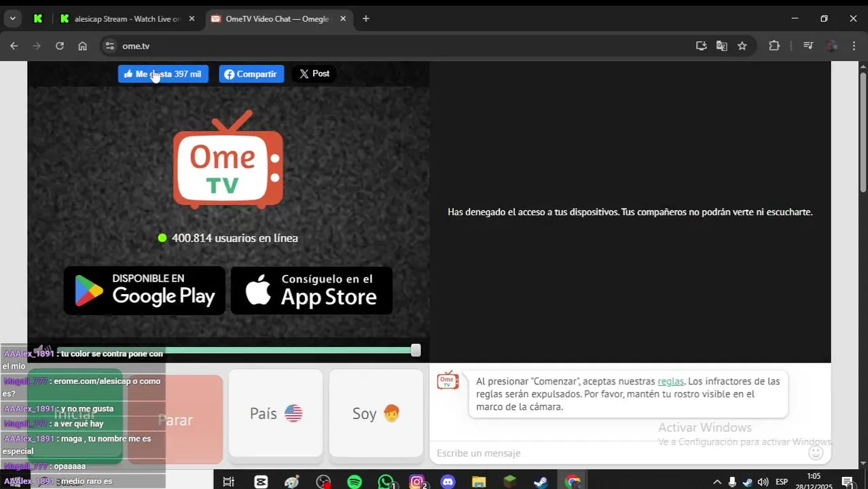Close the OmeTV Video Chat tab

tap(343, 19)
